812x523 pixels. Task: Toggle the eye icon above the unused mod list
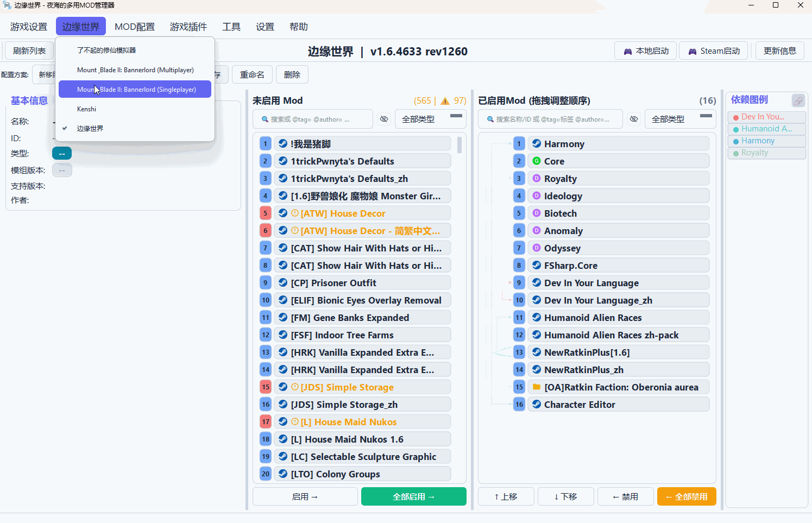[x=384, y=119]
